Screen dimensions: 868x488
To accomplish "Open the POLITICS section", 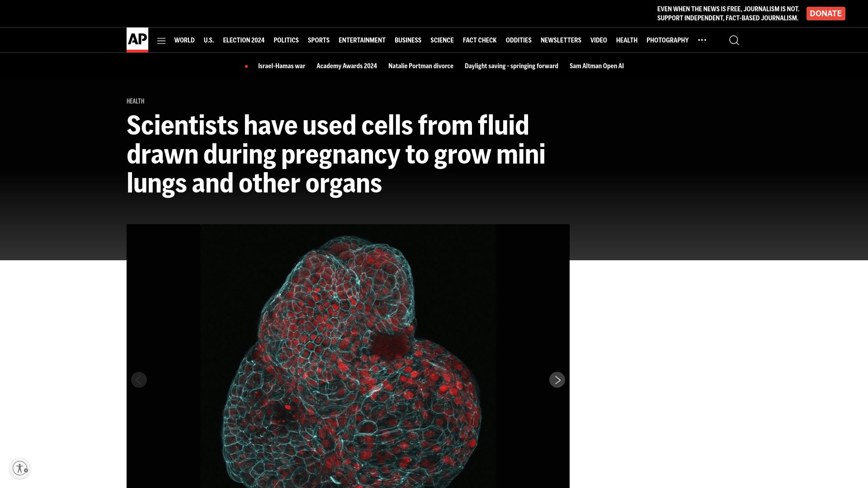I will (x=286, y=40).
